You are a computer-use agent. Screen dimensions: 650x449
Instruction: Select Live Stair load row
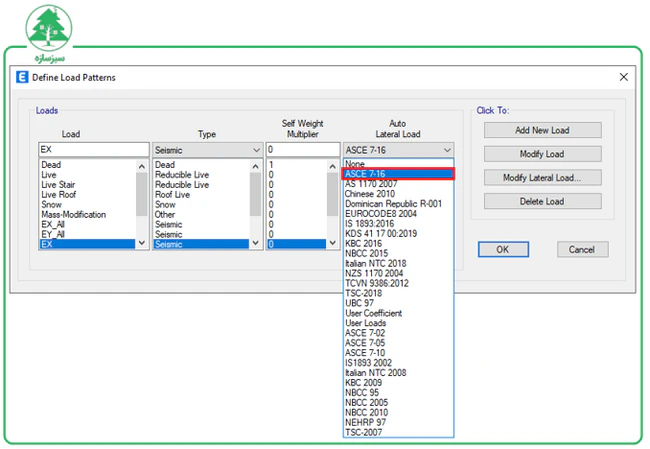pyautogui.click(x=87, y=184)
